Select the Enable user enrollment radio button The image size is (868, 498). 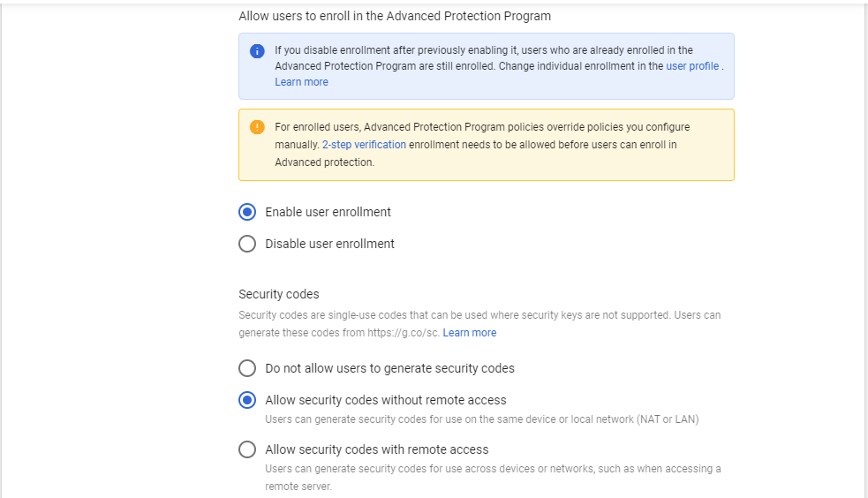click(247, 212)
